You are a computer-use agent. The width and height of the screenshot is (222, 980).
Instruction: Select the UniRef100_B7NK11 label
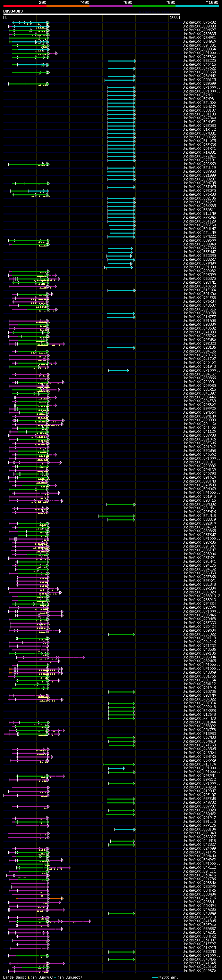pos(199,95)
